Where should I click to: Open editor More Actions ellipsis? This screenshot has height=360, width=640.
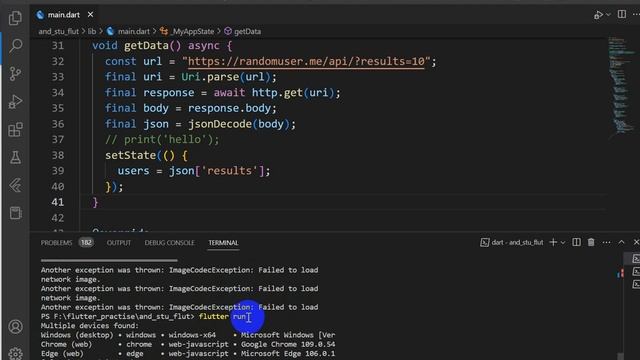(636, 14)
